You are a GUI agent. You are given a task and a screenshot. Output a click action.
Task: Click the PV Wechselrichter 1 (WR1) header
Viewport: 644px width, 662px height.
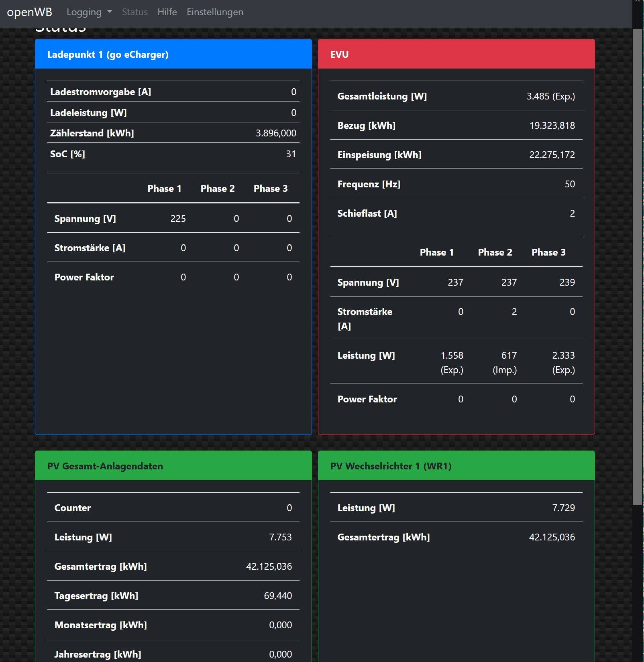pos(391,466)
